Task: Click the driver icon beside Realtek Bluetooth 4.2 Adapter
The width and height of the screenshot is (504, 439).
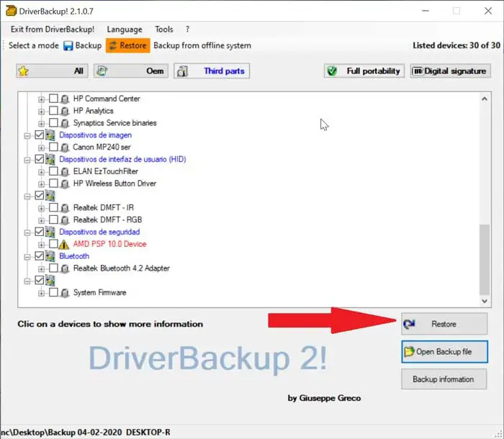Action: point(65,268)
